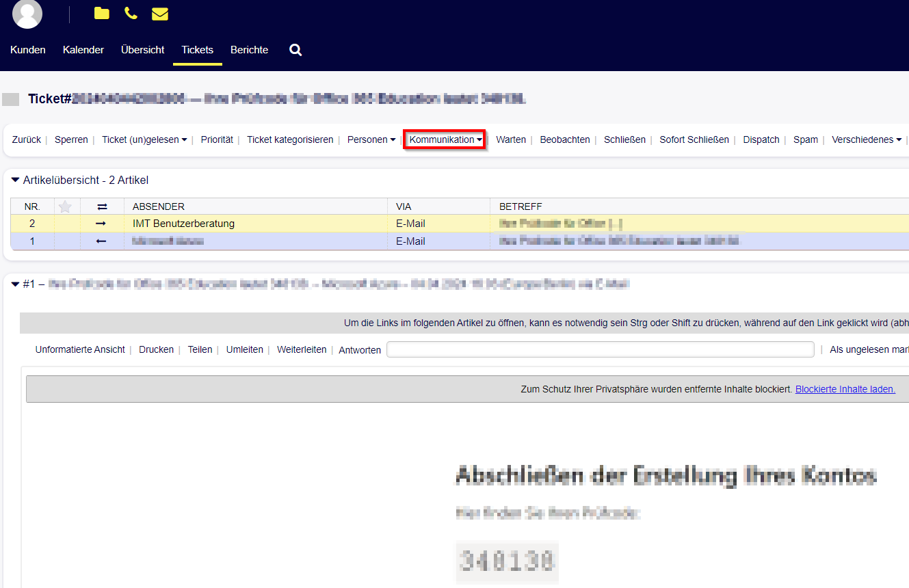Open the Kunden menu
The height and width of the screenshot is (588, 909).
click(28, 50)
